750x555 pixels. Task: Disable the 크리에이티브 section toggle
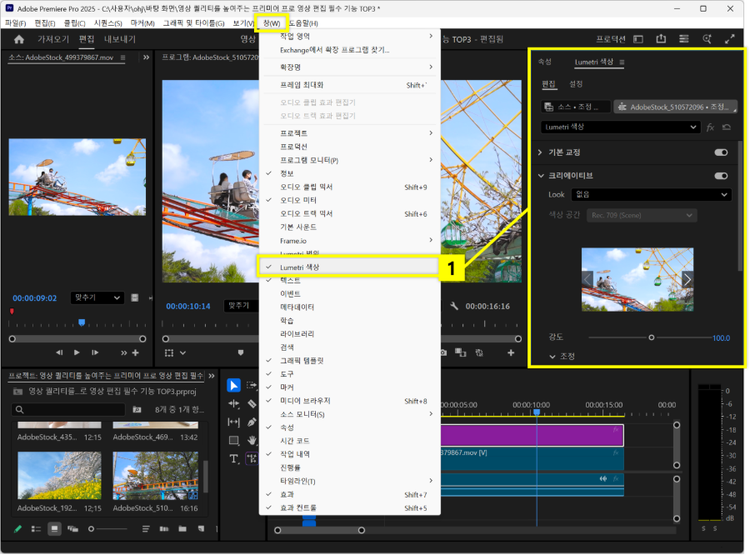720,176
